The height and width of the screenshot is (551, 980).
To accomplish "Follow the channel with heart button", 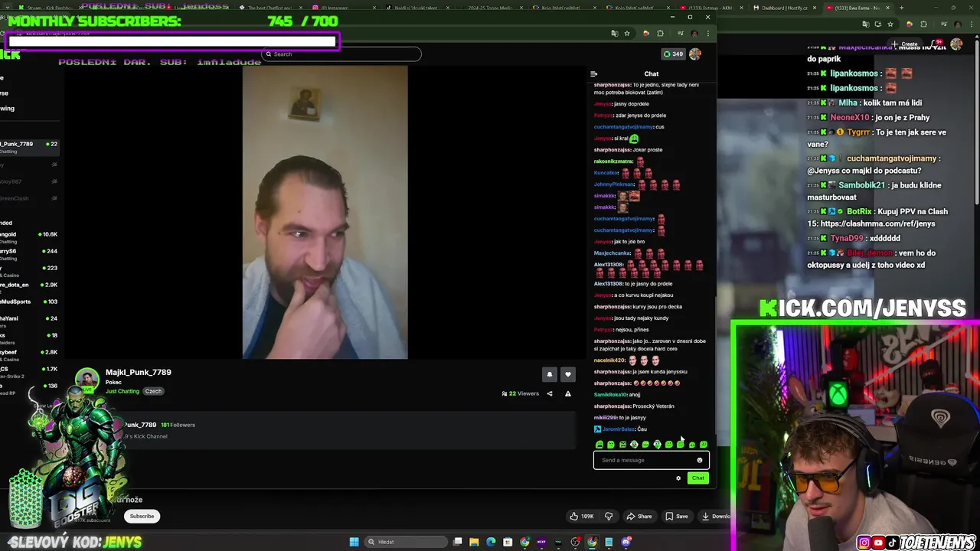I will click(567, 374).
